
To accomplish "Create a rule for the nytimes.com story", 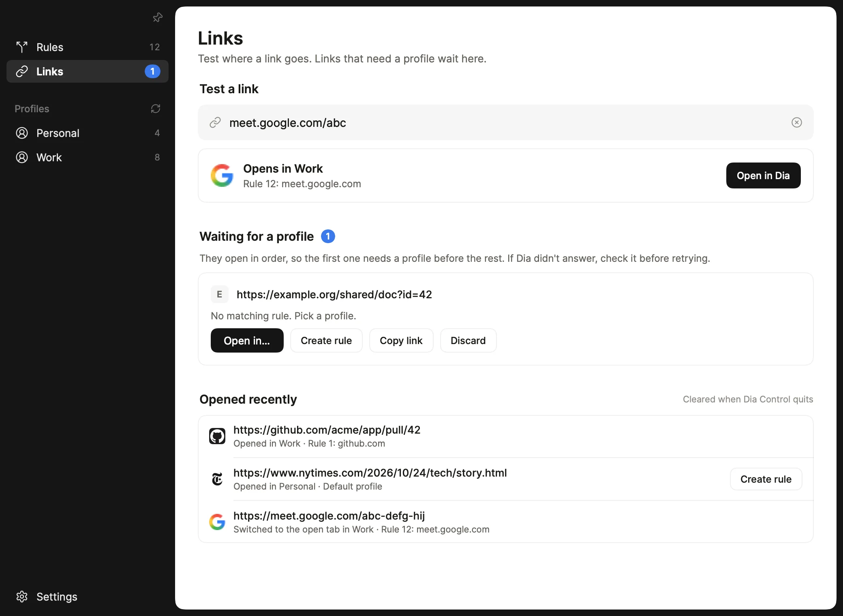I will coord(766,479).
